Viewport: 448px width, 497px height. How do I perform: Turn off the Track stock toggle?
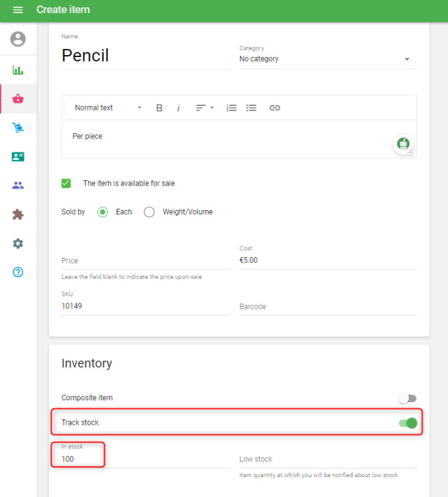408,423
